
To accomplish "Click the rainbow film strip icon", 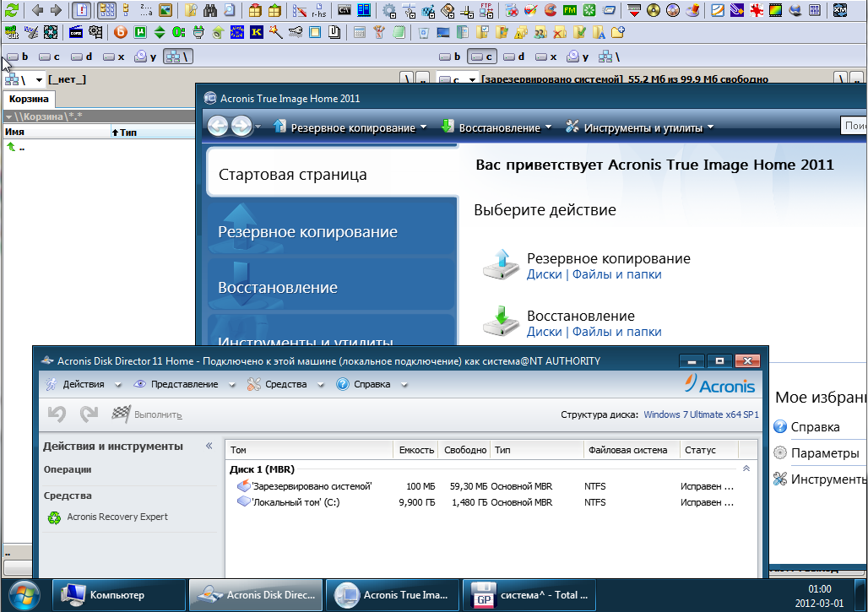I will pyautogui.click(x=775, y=10).
